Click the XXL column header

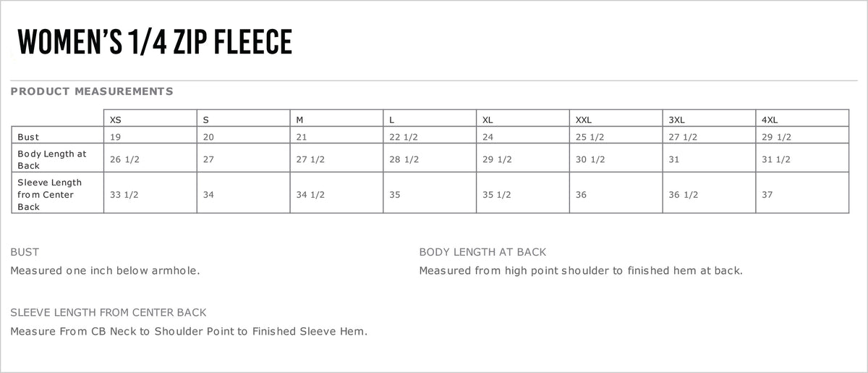[584, 120]
